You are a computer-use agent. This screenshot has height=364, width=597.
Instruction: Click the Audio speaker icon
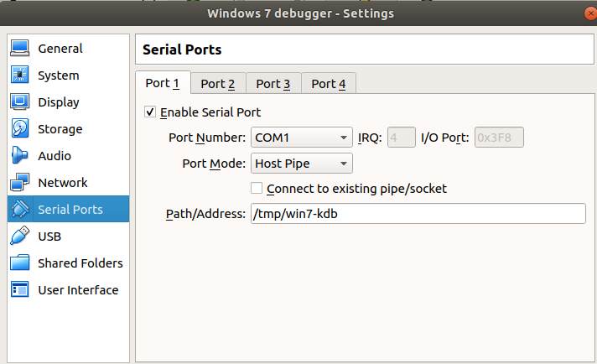[20, 155]
